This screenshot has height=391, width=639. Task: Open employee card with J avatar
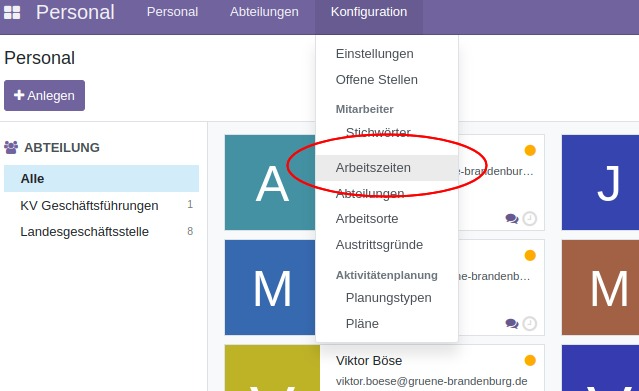(x=600, y=183)
